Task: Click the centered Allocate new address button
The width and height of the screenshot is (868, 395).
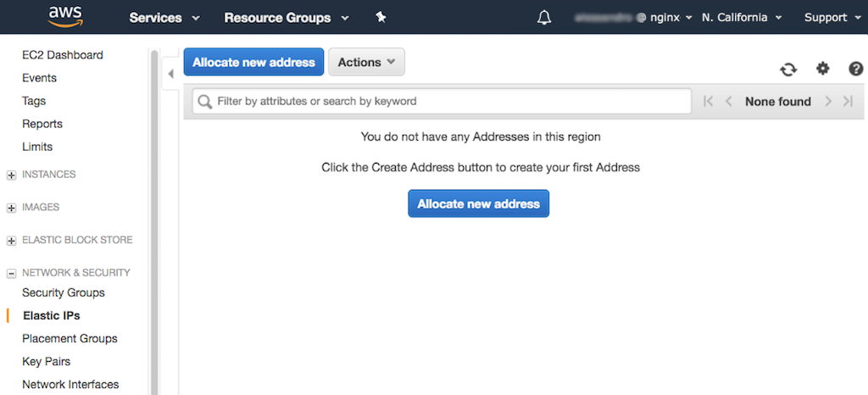Action: 478,203
